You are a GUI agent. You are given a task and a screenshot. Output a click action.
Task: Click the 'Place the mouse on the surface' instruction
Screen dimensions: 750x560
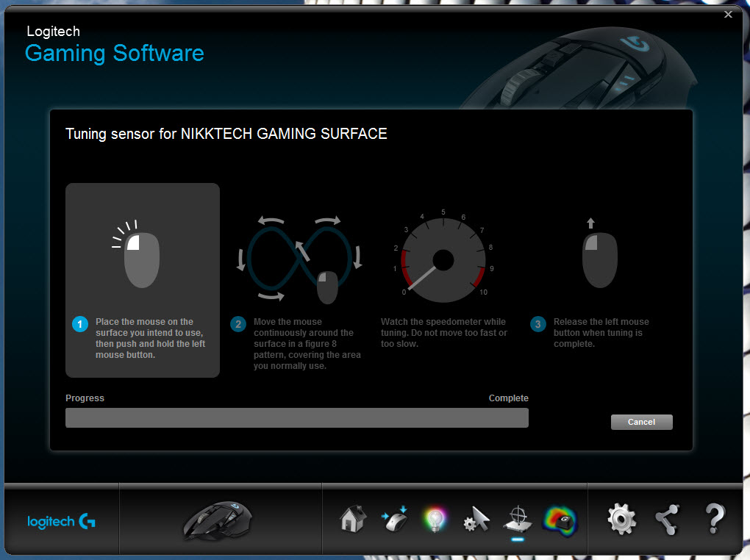point(150,338)
